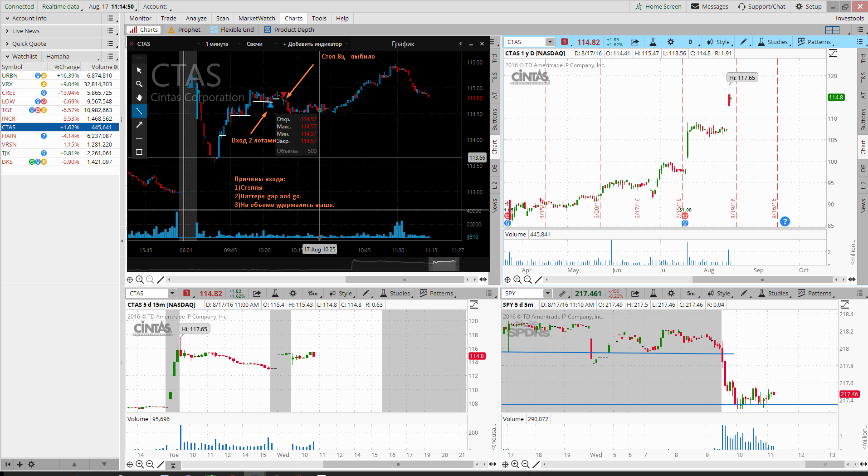The height and width of the screenshot is (476, 868).
Task: Click link chain icon in SPY chart toolbar
Action: [562, 294]
